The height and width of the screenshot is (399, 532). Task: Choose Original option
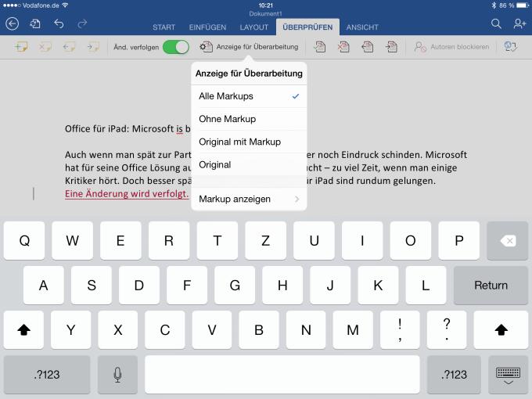click(249, 164)
